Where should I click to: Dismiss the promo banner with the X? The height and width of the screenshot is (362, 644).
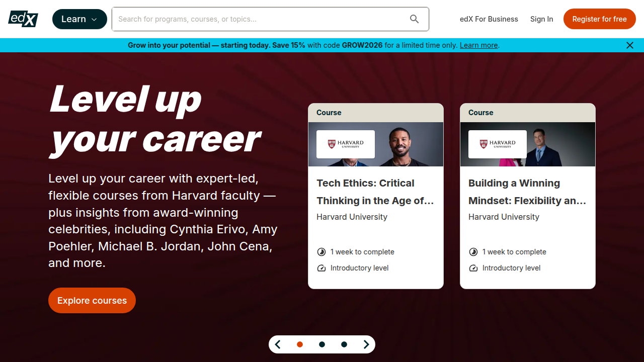point(630,45)
